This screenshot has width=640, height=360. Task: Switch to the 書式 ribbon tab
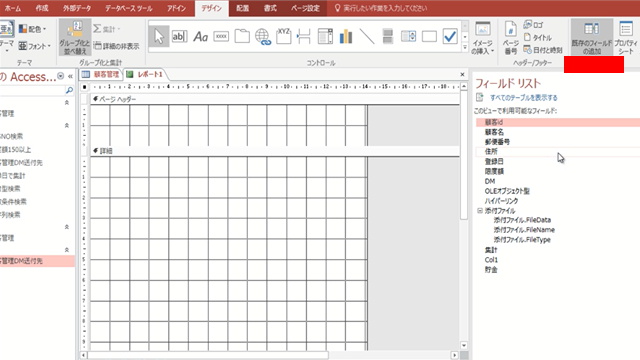270,8
